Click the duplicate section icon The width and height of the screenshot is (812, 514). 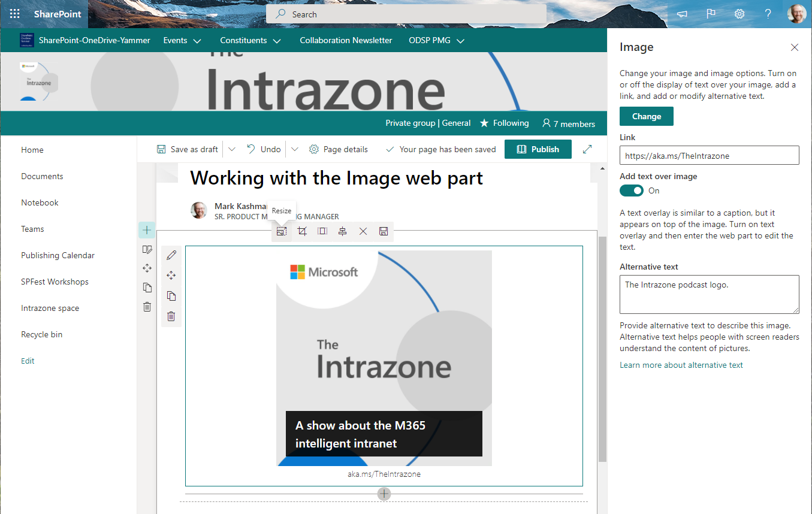click(147, 288)
